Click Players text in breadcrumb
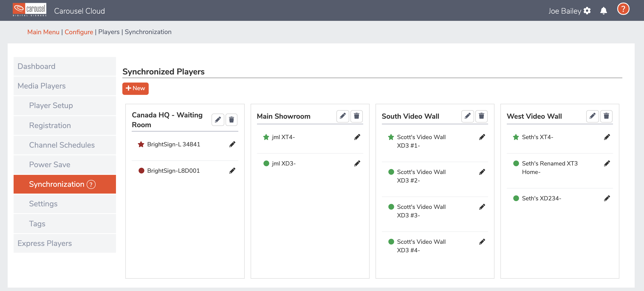 point(109,32)
